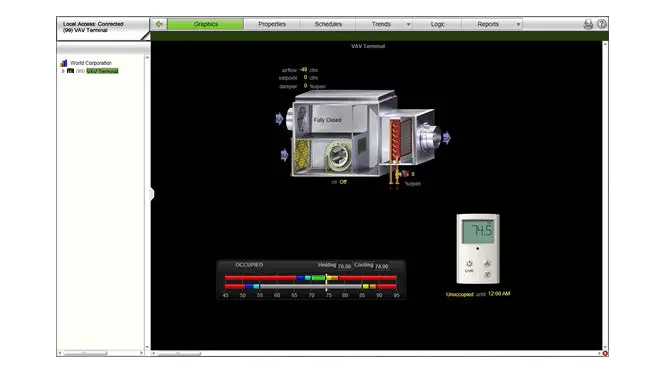The height and width of the screenshot is (375, 667).
Task: Click the thermostat 74.5 display
Action: tap(478, 231)
